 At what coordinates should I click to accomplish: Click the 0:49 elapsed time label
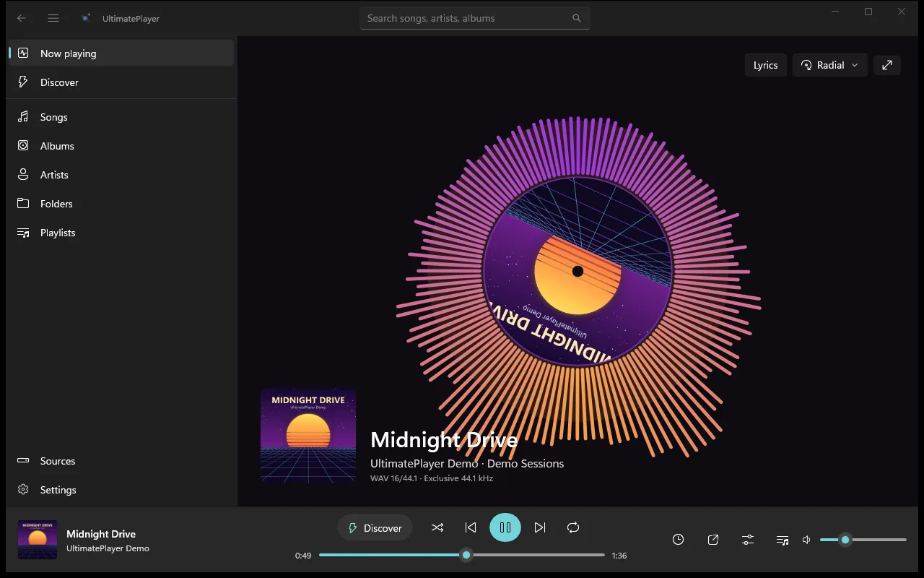[x=303, y=556]
